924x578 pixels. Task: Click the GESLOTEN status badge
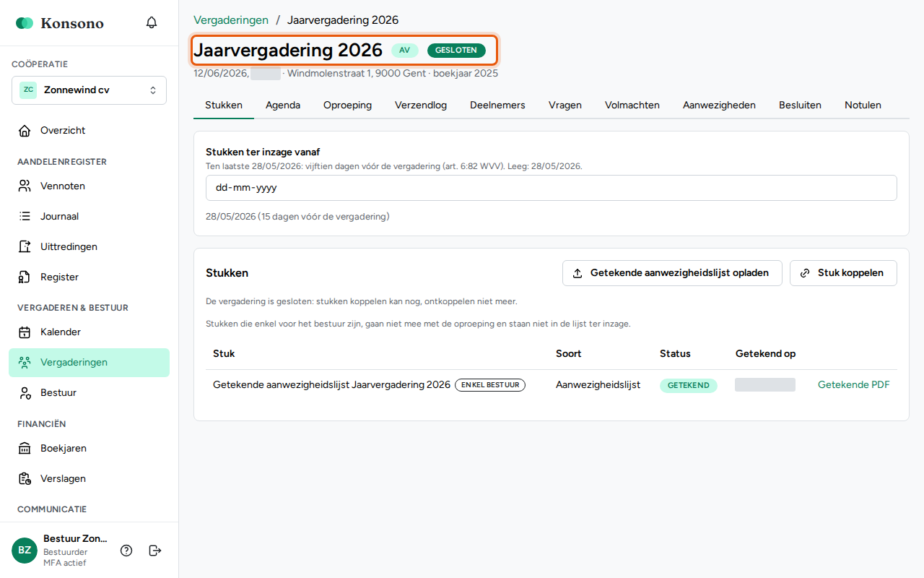tap(456, 51)
